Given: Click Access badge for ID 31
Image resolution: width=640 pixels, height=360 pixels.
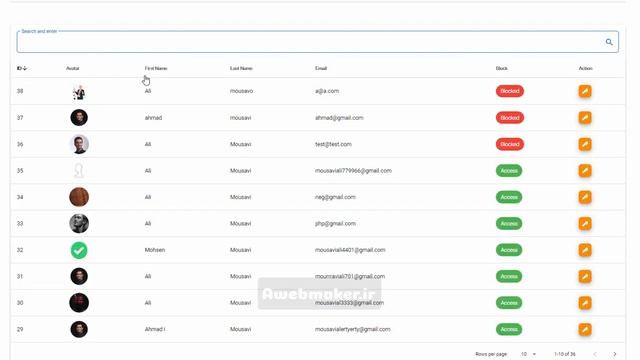Looking at the screenshot, I should (x=509, y=276).
